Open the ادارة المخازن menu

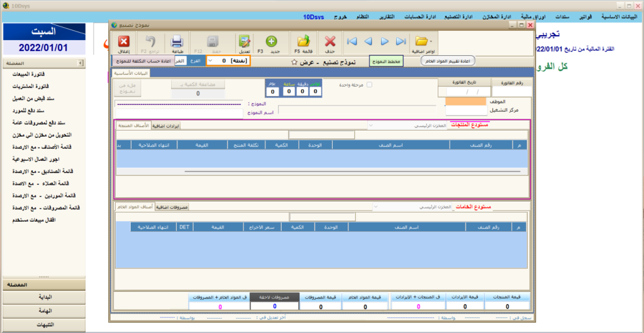[x=497, y=17]
